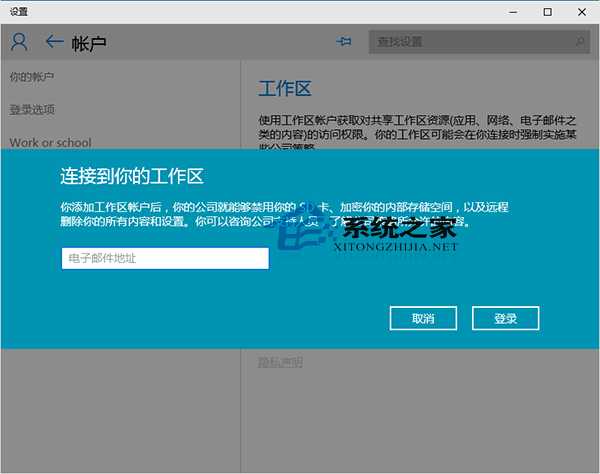Image resolution: width=600 pixels, height=474 pixels.
Task: Minimize the 设置 window
Action: tap(514, 12)
